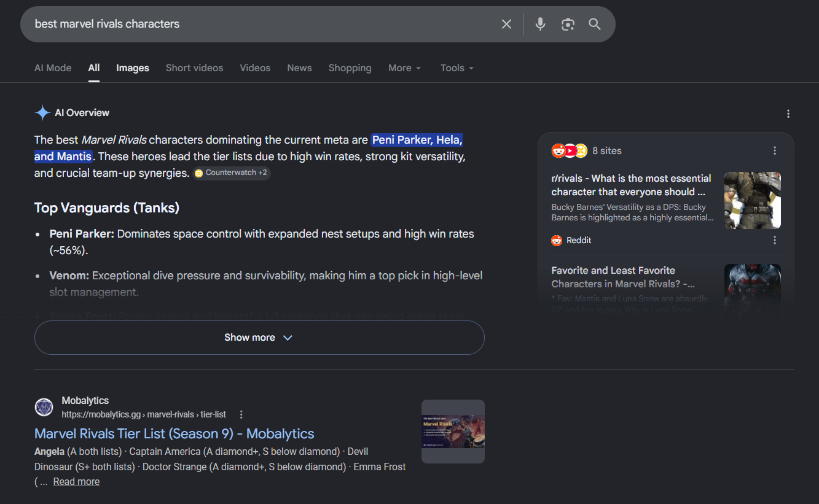Screen dimensions: 819x504
Task: Open the Short videos tab
Action: (194, 68)
